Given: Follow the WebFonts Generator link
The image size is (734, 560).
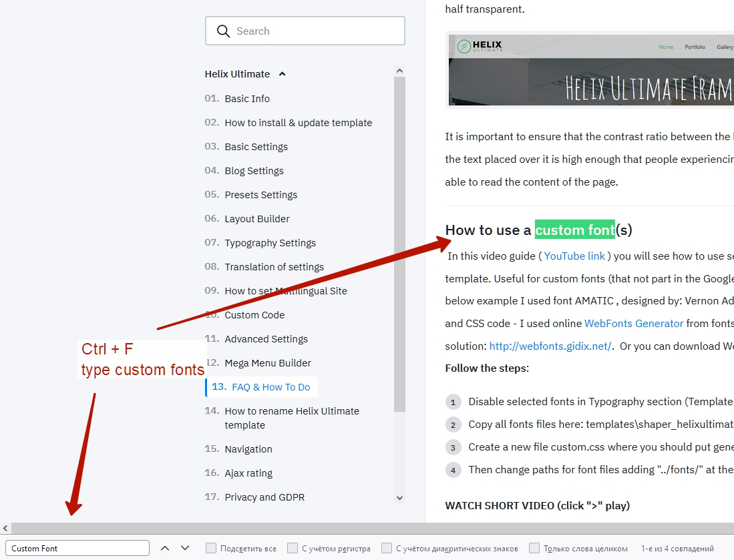Looking at the screenshot, I should tap(633, 324).
